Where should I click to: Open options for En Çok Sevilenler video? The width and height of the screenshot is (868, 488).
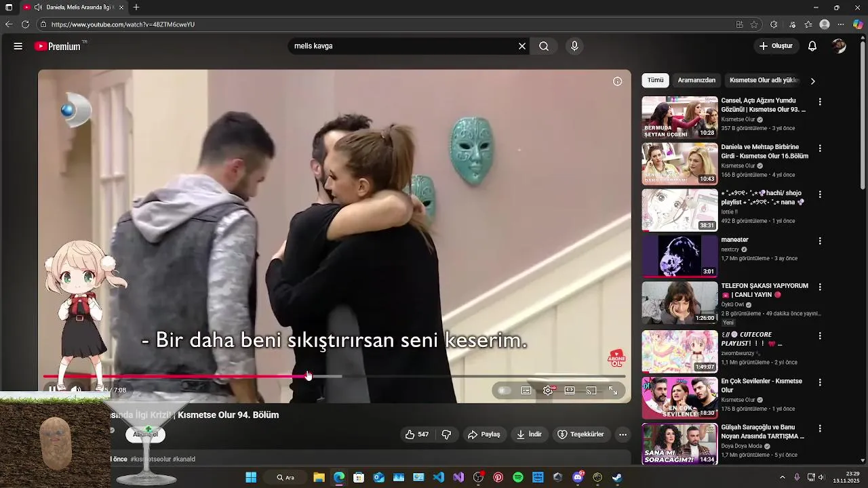tap(820, 382)
